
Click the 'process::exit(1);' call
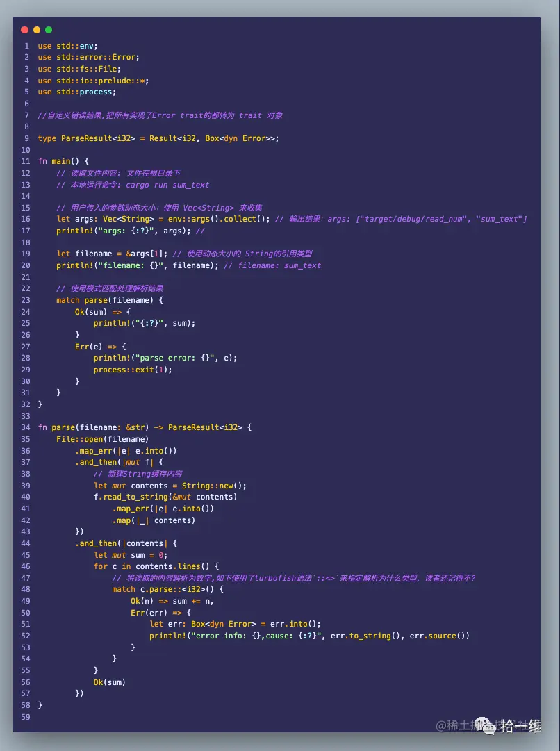point(133,370)
